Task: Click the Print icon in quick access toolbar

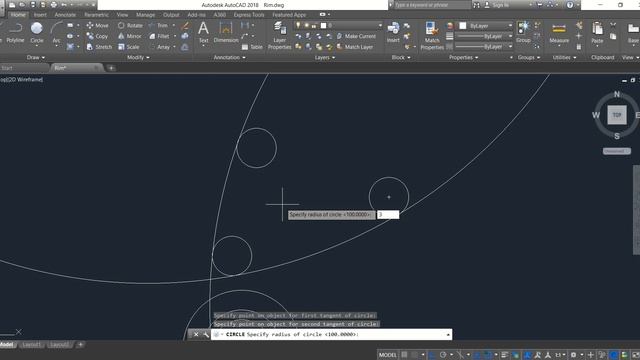Action: click(53, 5)
